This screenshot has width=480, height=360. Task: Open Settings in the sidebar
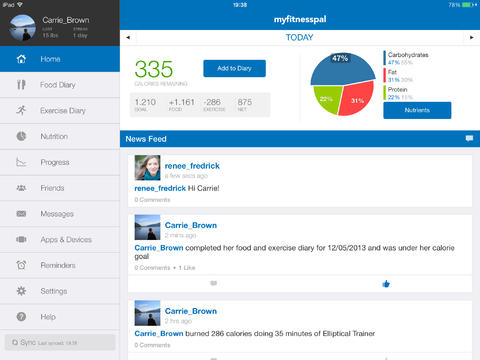(60, 291)
